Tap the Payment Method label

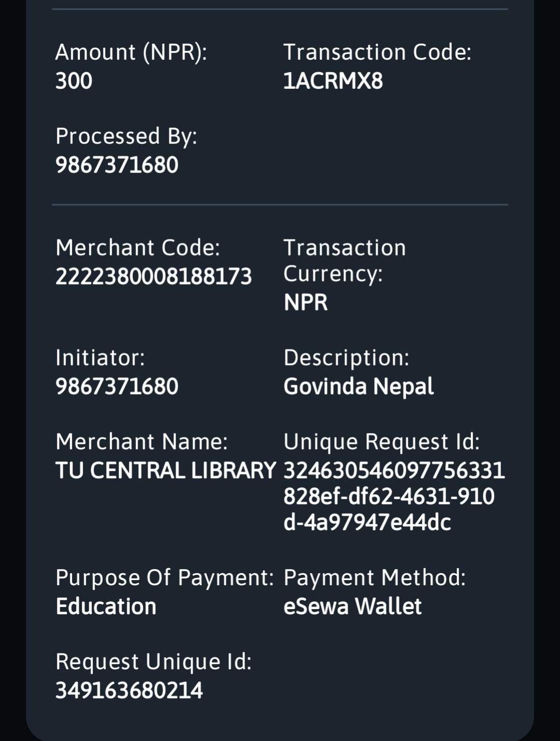[x=374, y=577]
